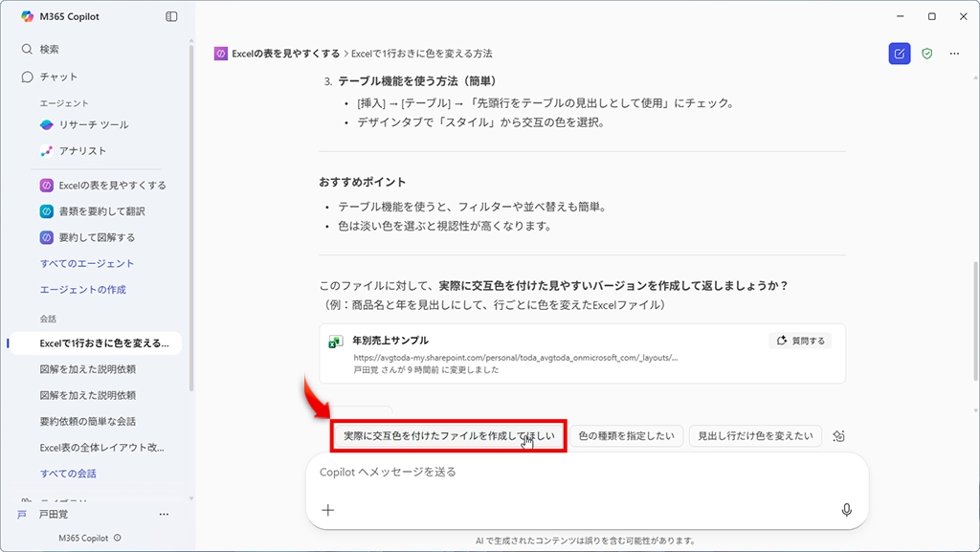
Task: Show すべての会話 list
Action: click(x=68, y=474)
